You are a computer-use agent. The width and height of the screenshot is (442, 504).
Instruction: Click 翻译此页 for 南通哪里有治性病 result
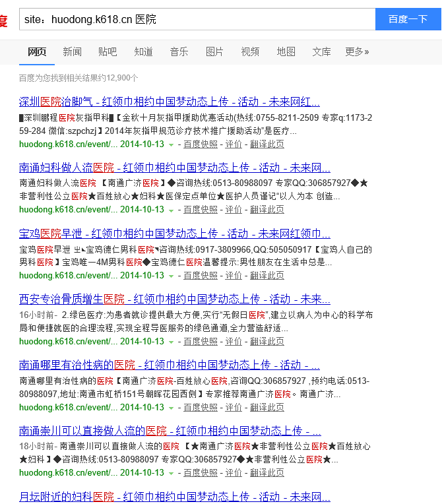pos(267,407)
